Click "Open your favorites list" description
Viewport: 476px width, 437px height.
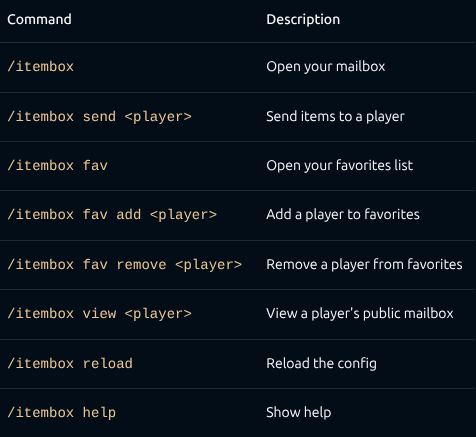pos(340,165)
